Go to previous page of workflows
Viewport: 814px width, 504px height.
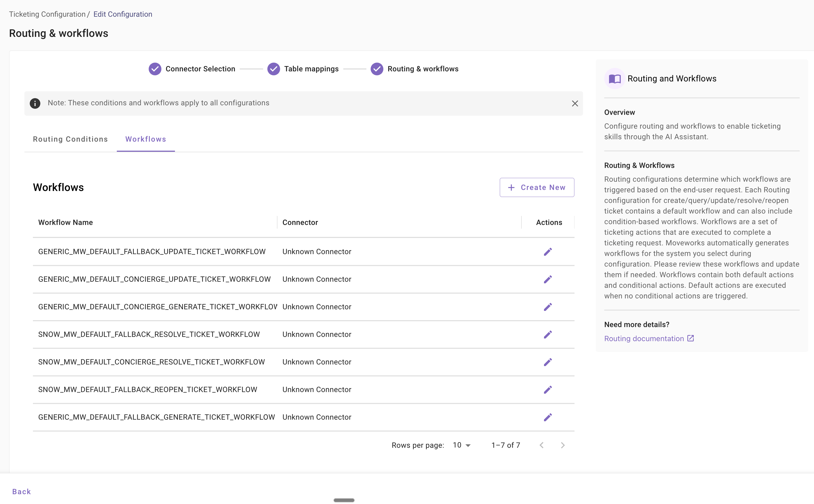[x=541, y=445]
